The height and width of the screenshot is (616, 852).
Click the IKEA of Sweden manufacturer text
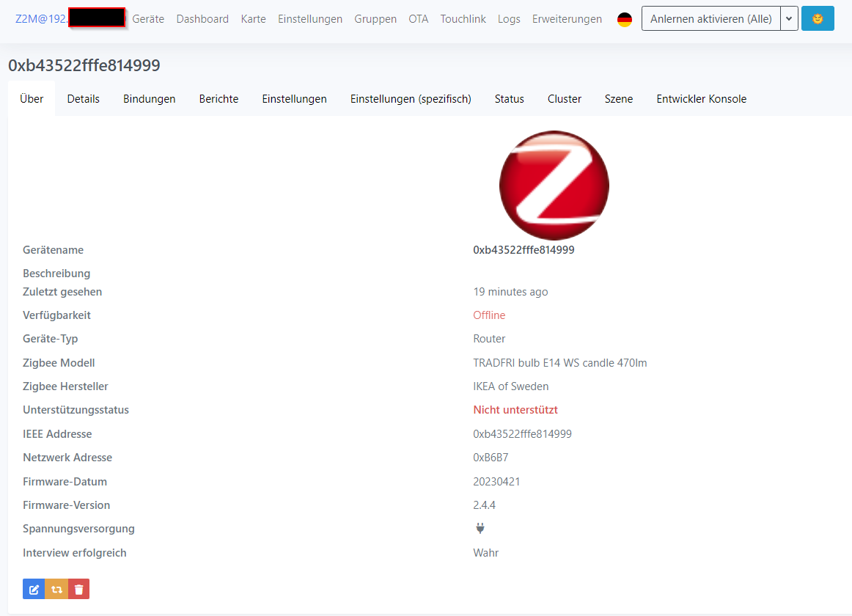click(511, 386)
